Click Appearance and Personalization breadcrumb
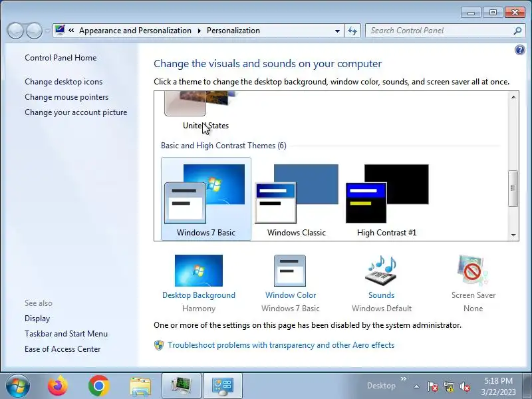 coord(136,31)
